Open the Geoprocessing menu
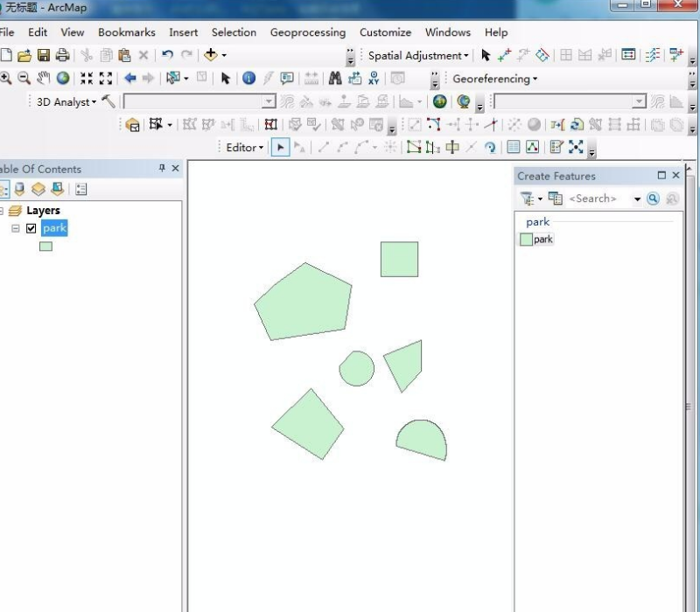Image resolution: width=700 pixels, height=612 pixels. click(308, 32)
